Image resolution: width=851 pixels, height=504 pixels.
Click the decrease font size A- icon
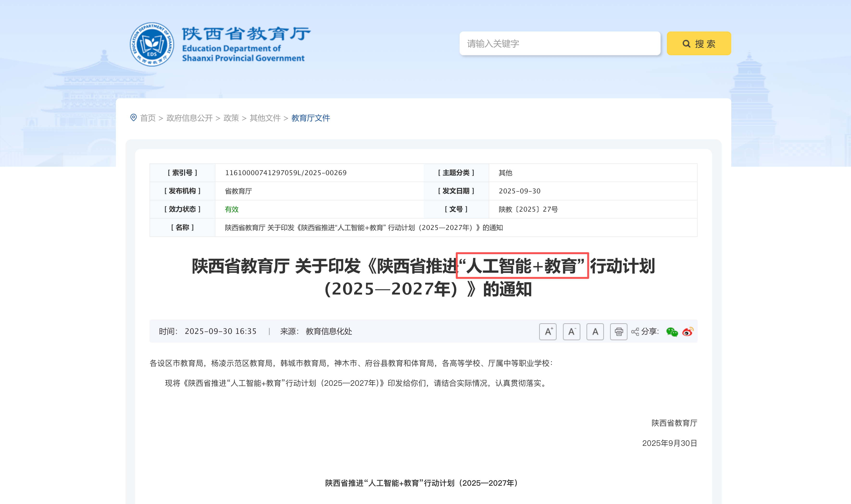tap(571, 332)
